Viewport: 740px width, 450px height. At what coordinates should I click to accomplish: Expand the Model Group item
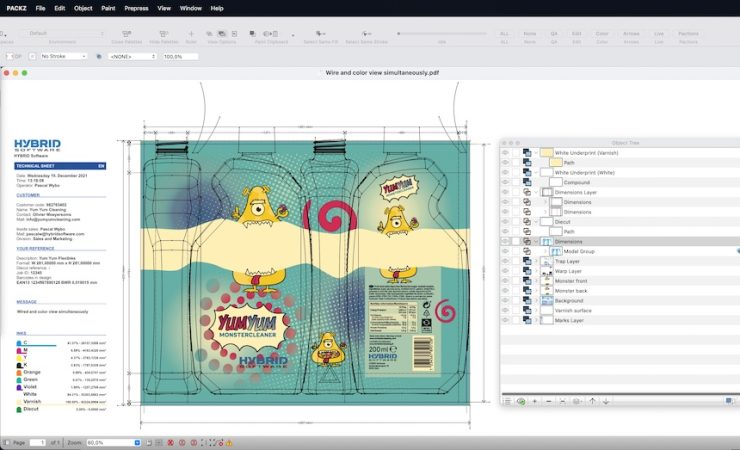tap(546, 251)
